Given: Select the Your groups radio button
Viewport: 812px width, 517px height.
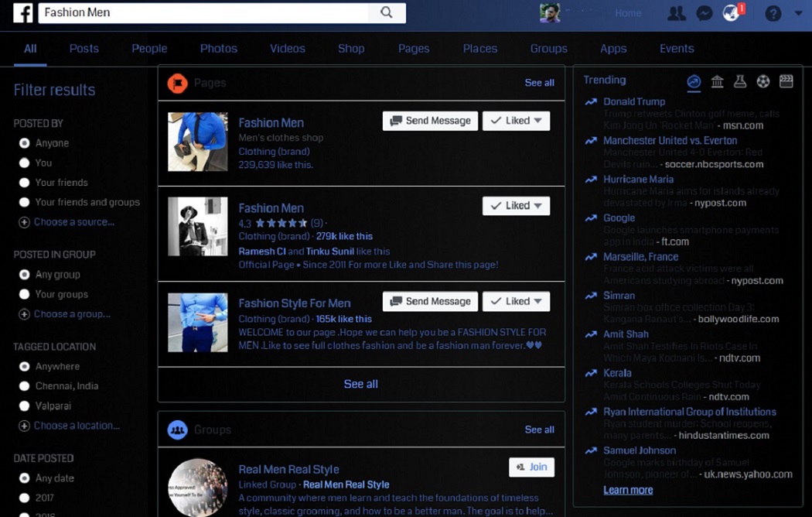Looking at the screenshot, I should pyautogui.click(x=24, y=294).
